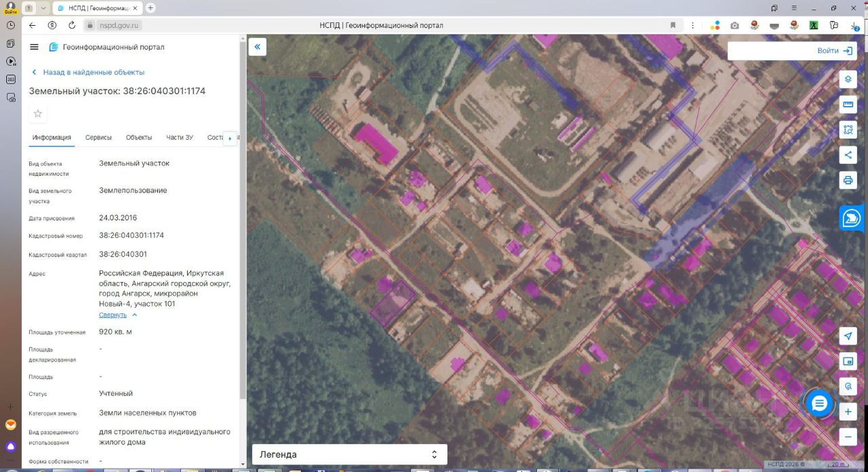Zoom in on the map with plus
This screenshot has width=868, height=472.
pyautogui.click(x=848, y=412)
